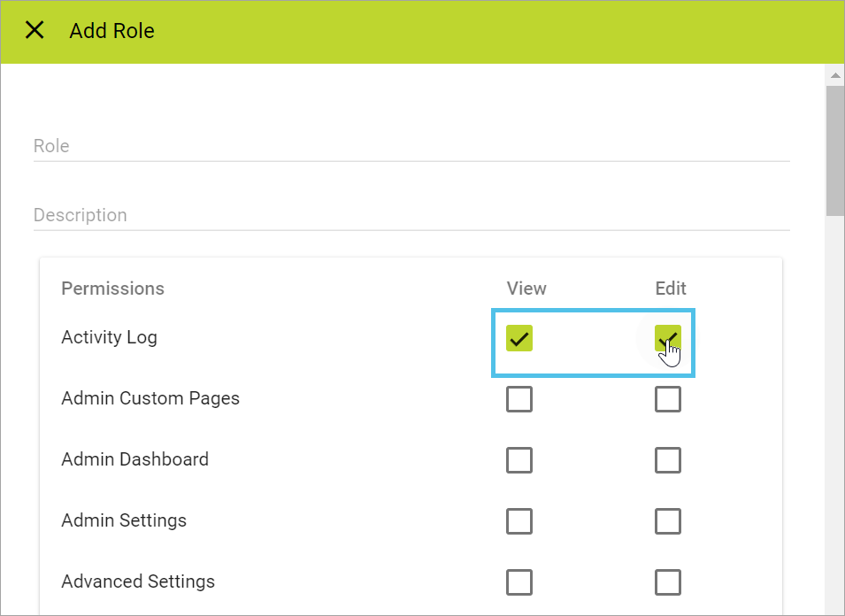Click the Permissions section heading

(x=112, y=288)
